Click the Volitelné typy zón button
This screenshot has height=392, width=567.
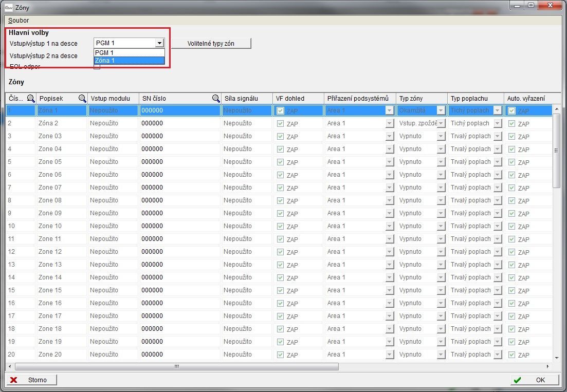[211, 44]
